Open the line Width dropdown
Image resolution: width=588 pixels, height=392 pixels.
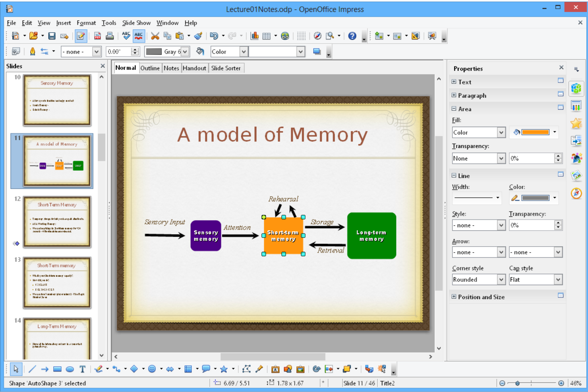pyautogui.click(x=498, y=198)
